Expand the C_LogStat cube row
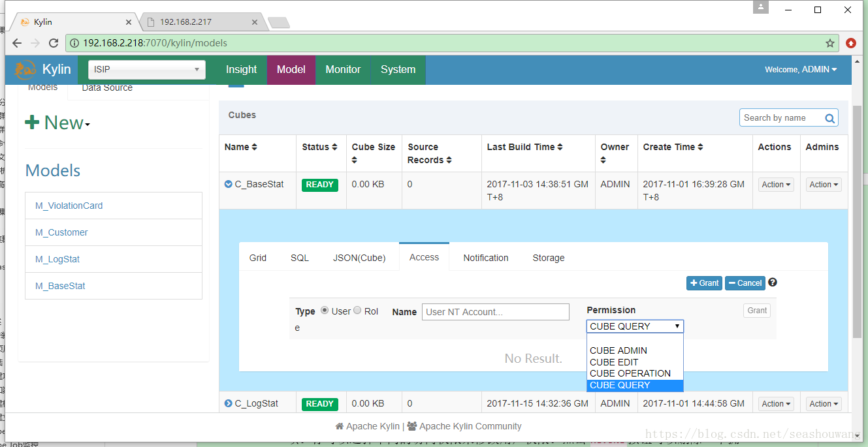The width and height of the screenshot is (868, 447). pos(229,403)
